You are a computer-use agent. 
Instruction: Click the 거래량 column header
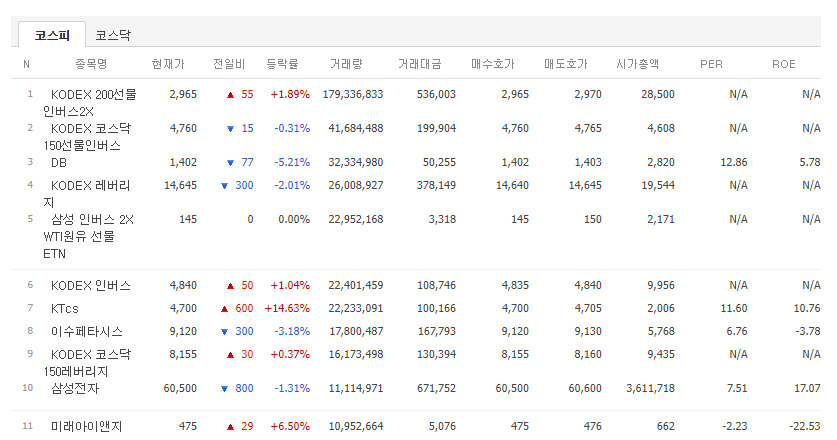[346, 64]
